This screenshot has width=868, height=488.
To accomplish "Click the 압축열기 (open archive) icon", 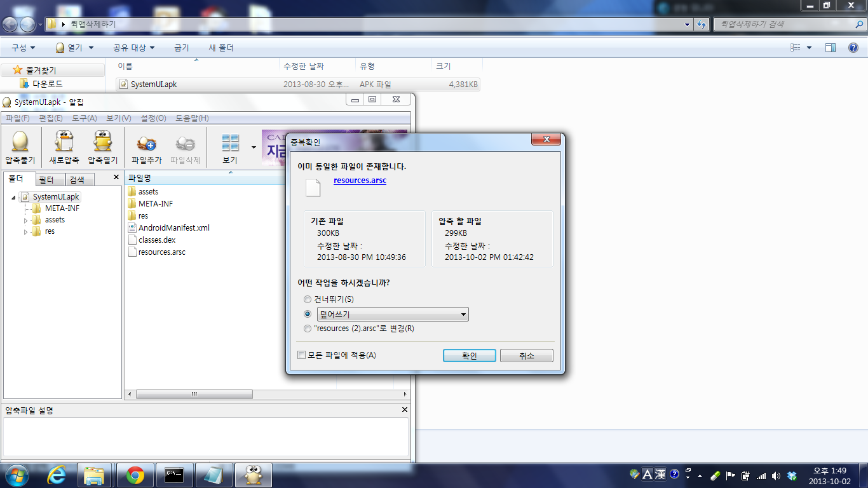I will [102, 142].
